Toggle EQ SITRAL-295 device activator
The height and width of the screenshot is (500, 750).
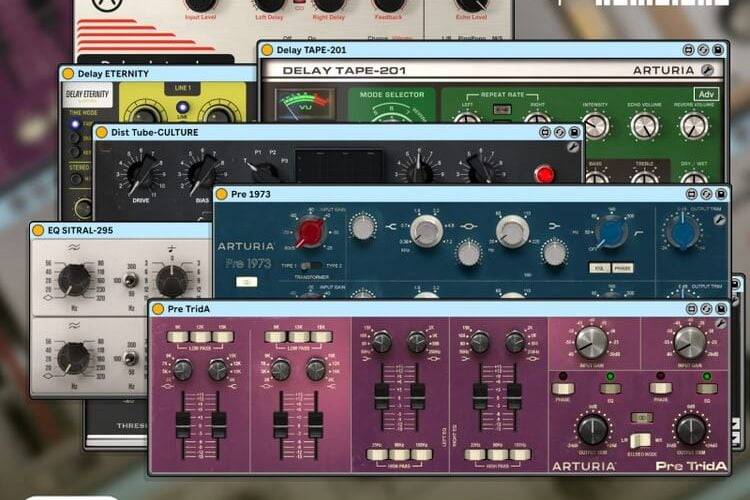pos(38,230)
